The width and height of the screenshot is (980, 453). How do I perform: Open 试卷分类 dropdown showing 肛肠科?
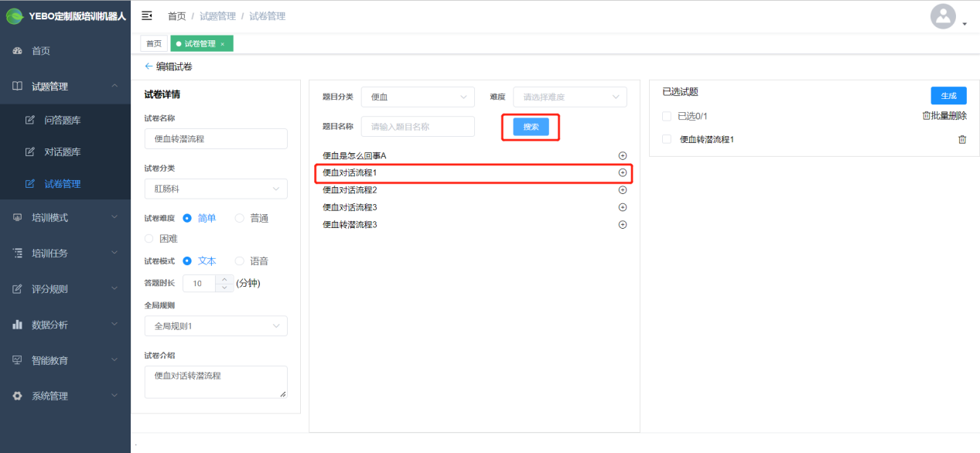click(x=216, y=189)
